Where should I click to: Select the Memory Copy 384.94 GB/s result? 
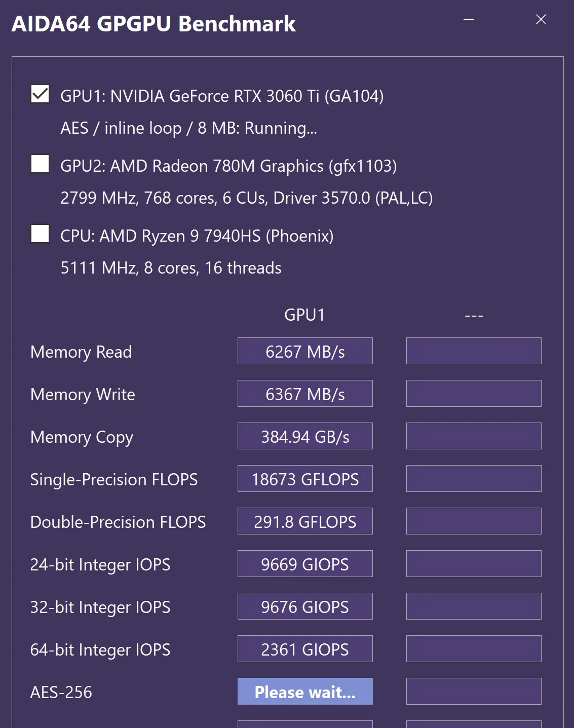pos(305,436)
